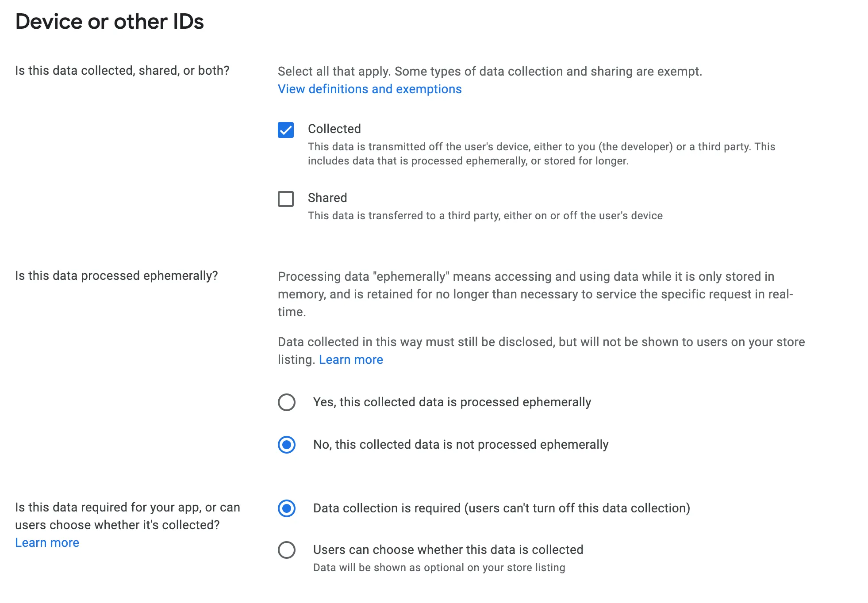
Task: Click the 'Select all that apply' instruction text
Action: click(x=490, y=72)
